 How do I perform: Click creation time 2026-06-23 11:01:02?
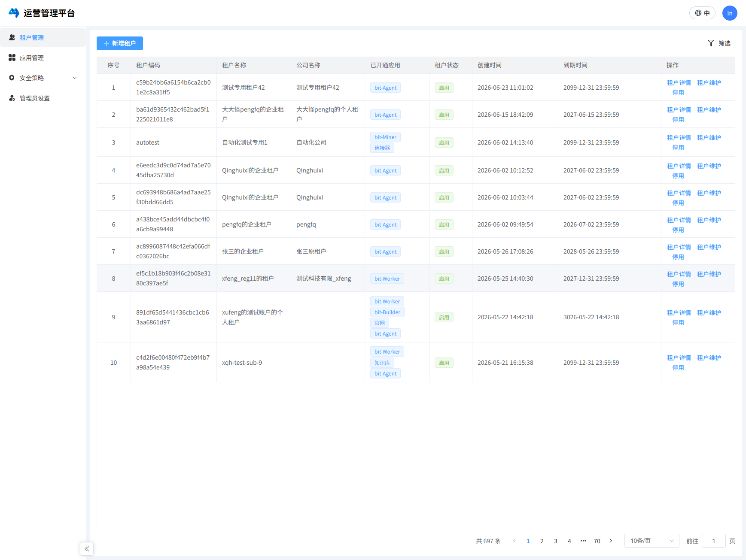(505, 87)
